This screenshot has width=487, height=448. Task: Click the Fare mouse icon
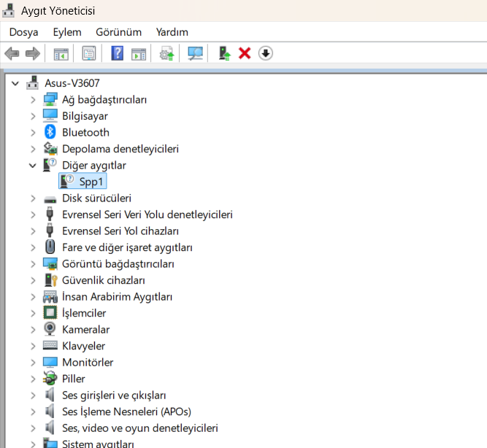click(x=50, y=247)
